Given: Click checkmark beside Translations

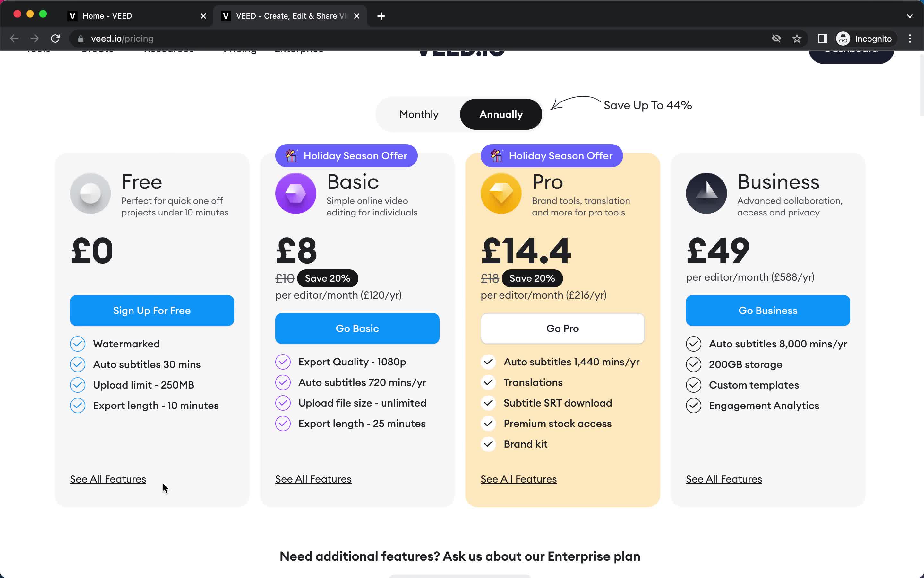Looking at the screenshot, I should point(488,382).
